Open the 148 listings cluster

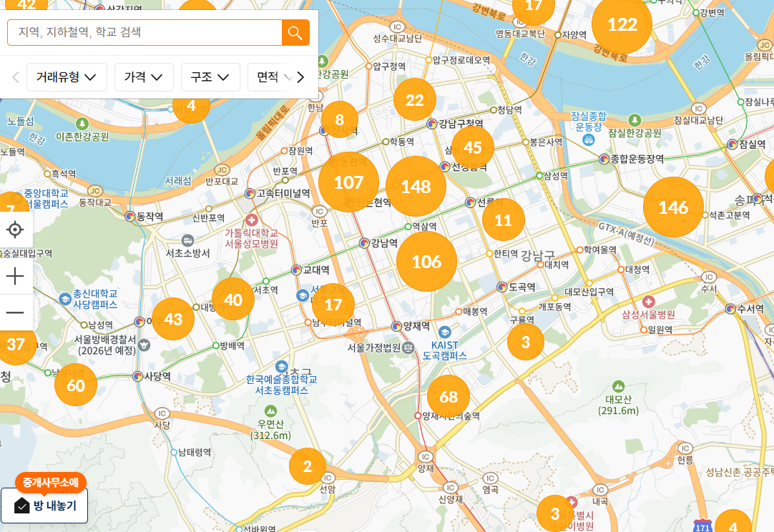(416, 187)
